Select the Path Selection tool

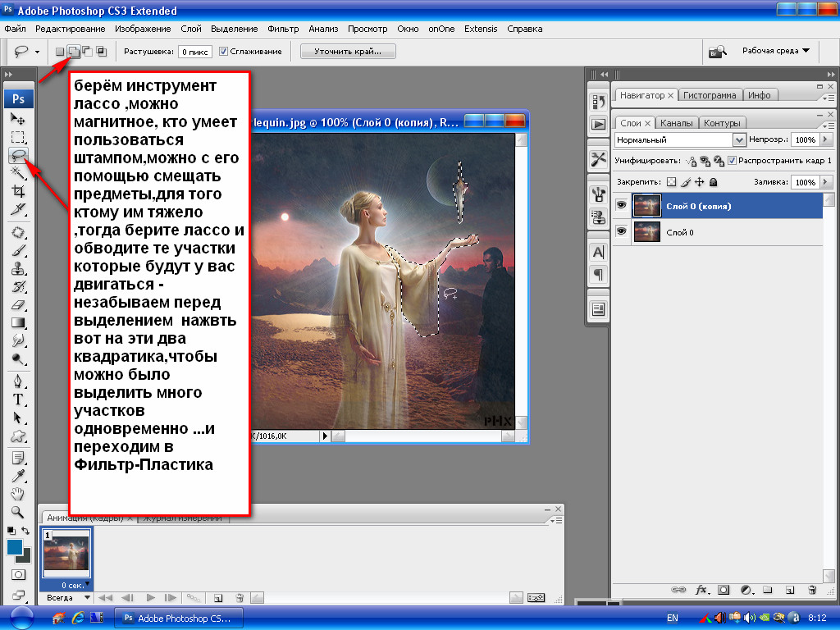18,418
